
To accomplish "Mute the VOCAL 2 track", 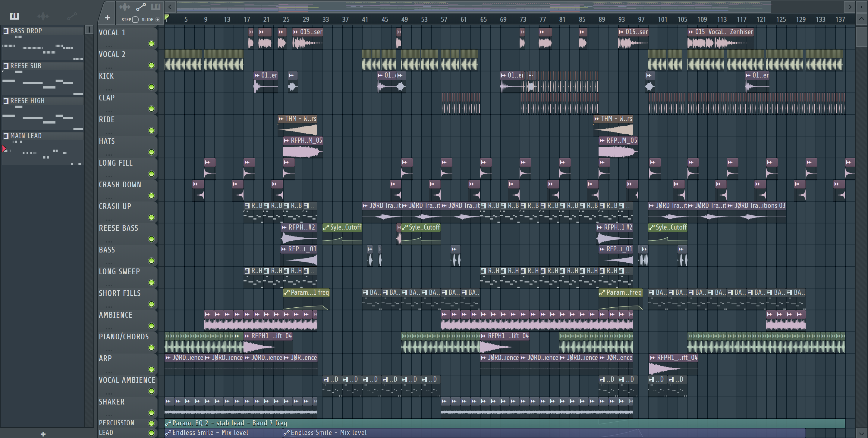I will pyautogui.click(x=151, y=65).
